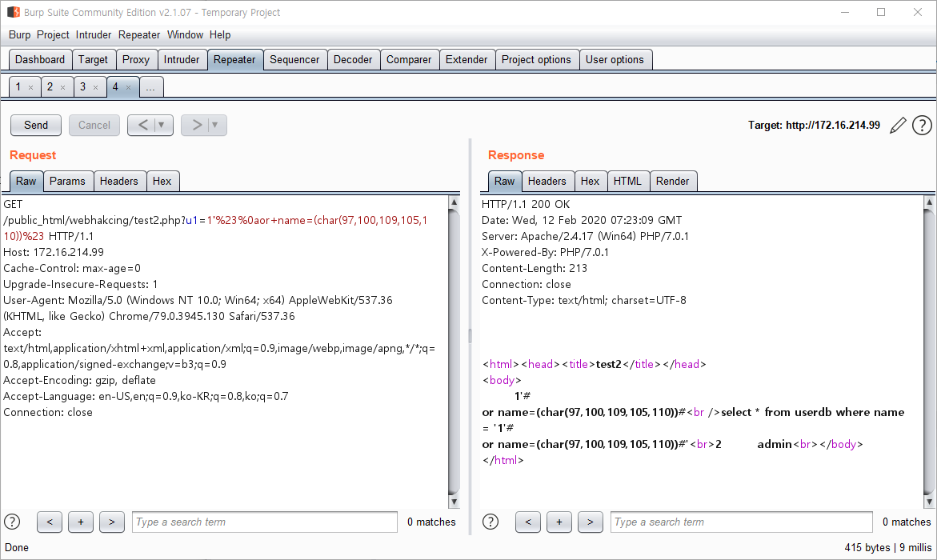This screenshot has height=560, width=937.
Task: Show request Hex view
Action: tap(162, 181)
